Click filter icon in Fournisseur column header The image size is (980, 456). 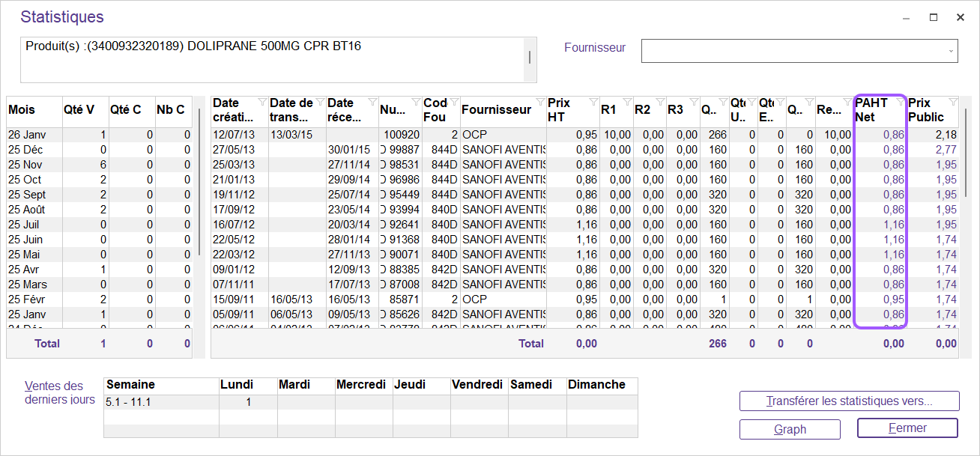(x=539, y=102)
